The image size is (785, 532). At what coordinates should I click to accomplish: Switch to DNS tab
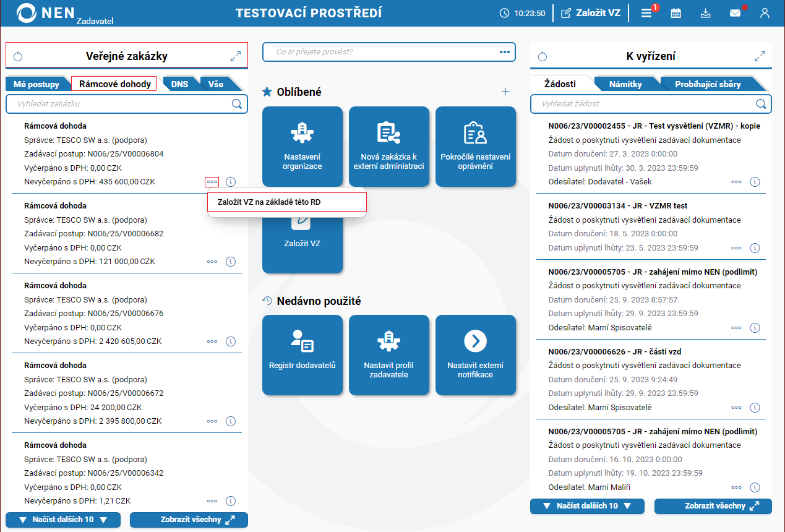click(x=179, y=84)
